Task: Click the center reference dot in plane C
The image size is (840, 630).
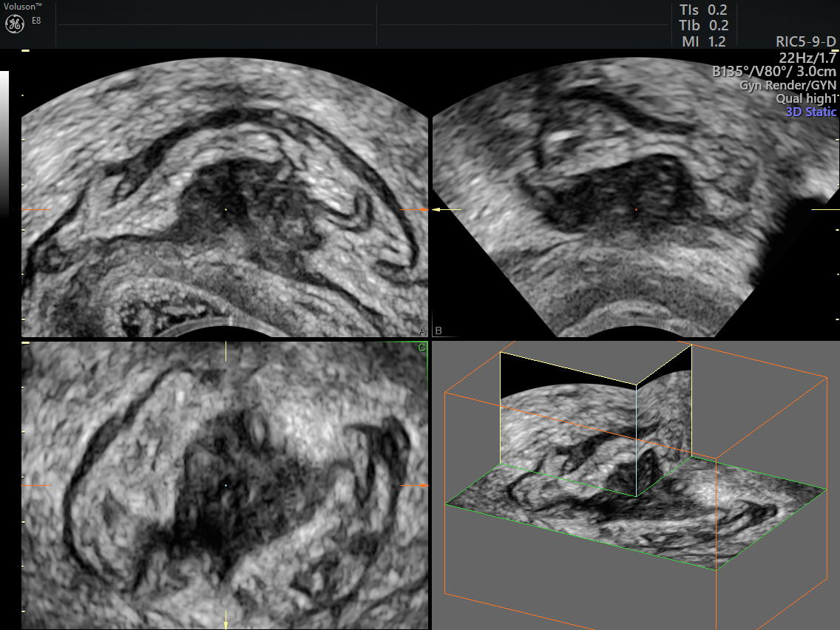Action: point(226,485)
